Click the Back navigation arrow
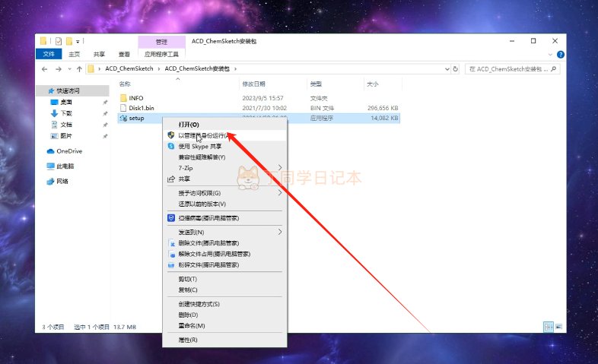The width and height of the screenshot is (598, 364). [45, 69]
